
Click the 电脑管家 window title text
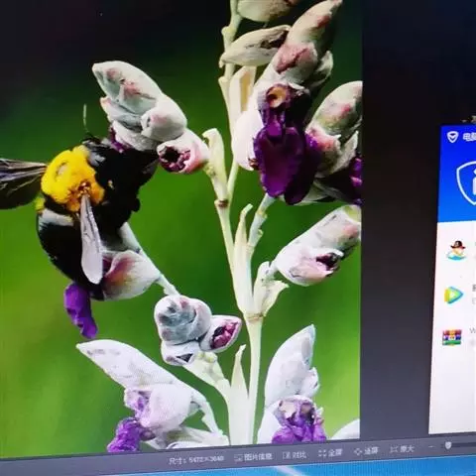(469, 137)
